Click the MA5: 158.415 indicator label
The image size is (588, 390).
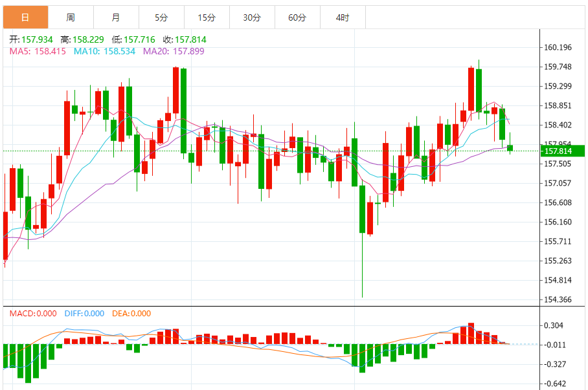(38, 51)
